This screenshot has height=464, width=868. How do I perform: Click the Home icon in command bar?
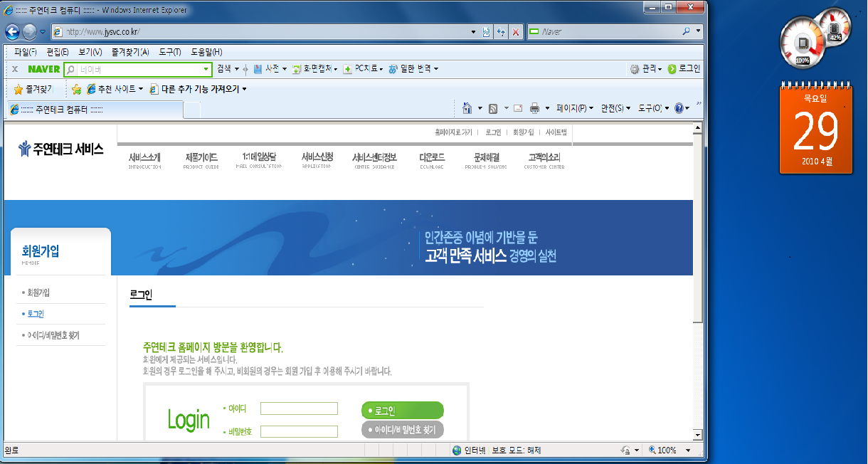(x=467, y=108)
